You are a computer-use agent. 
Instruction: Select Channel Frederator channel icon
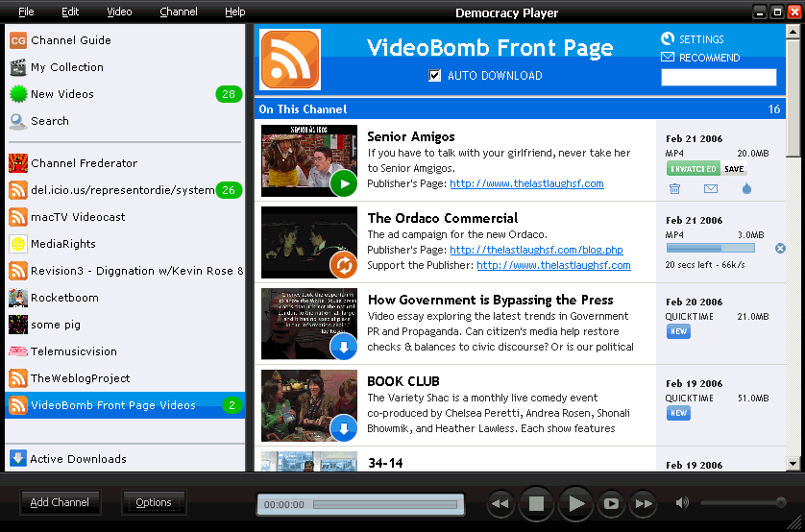pos(18,163)
